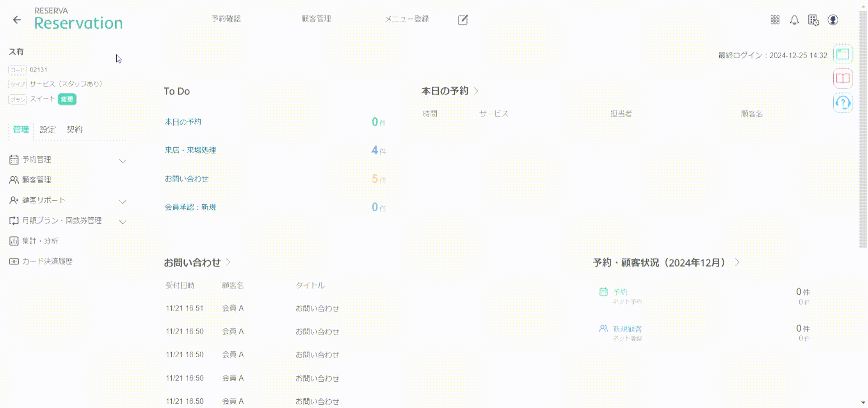Switch to the 管理 tab
The image size is (868, 408).
tap(21, 130)
